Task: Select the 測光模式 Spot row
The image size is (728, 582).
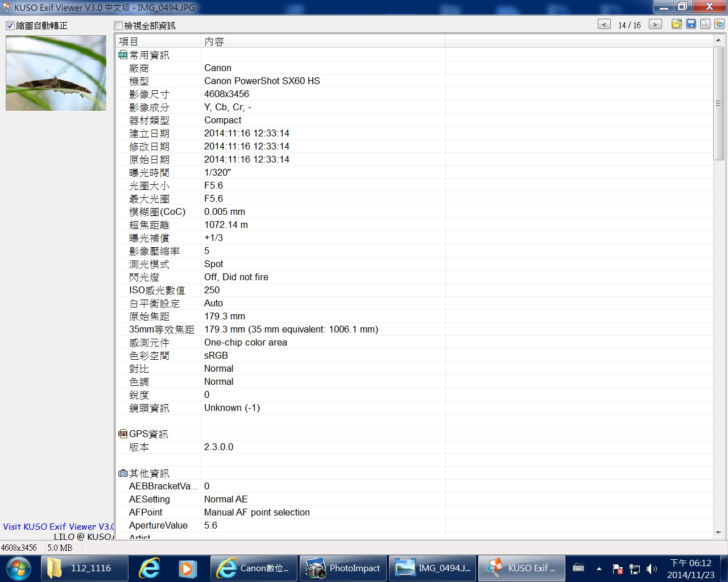Action: coord(414,264)
